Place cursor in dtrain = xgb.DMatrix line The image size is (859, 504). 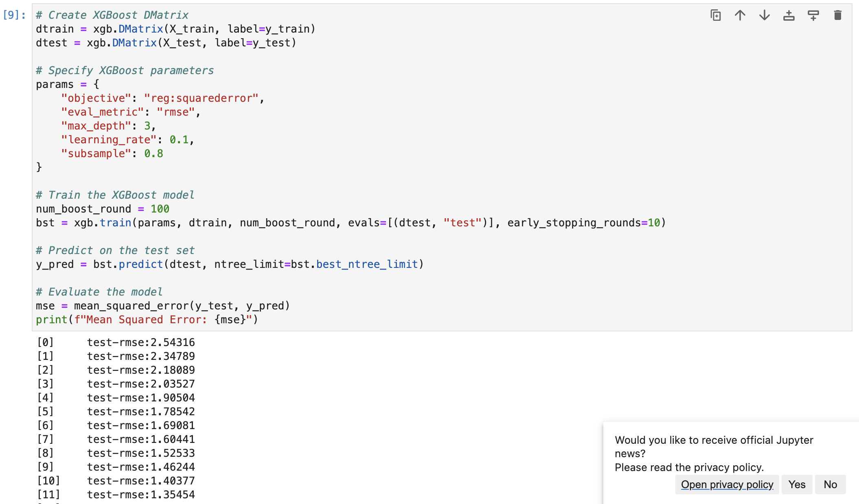point(175,29)
